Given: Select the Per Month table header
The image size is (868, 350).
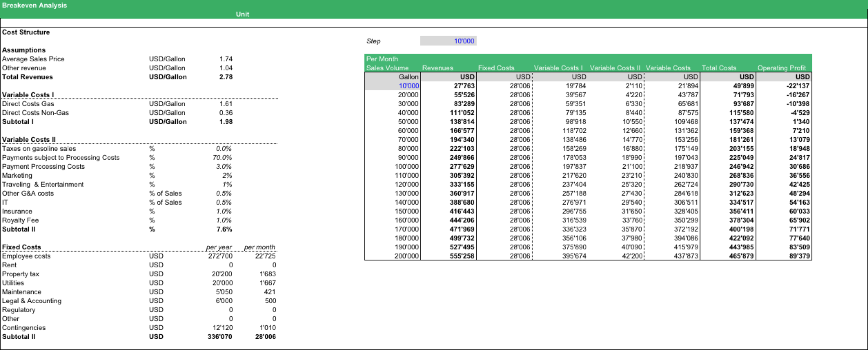Looking at the screenshot, I should coord(382,59).
